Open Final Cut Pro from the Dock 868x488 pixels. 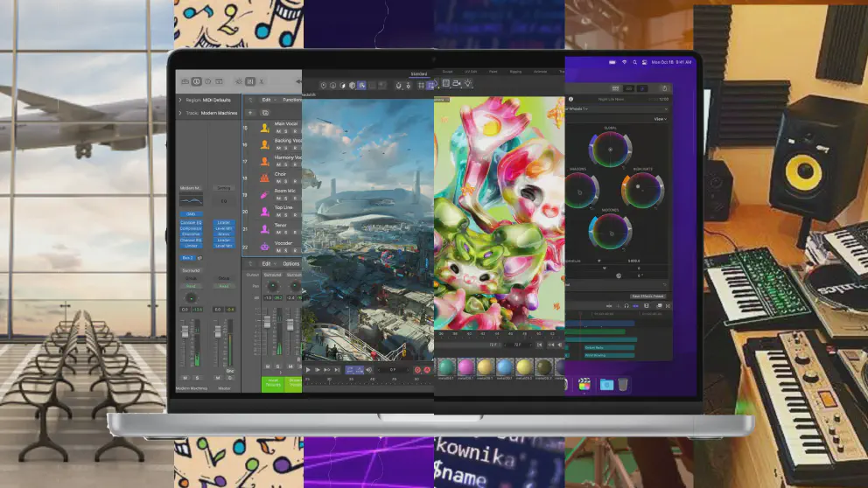[x=584, y=384]
